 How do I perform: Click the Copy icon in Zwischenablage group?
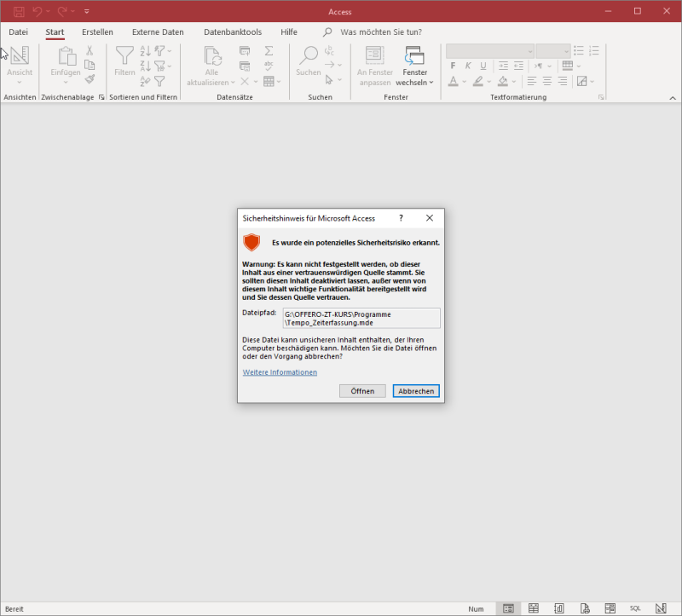coord(90,65)
